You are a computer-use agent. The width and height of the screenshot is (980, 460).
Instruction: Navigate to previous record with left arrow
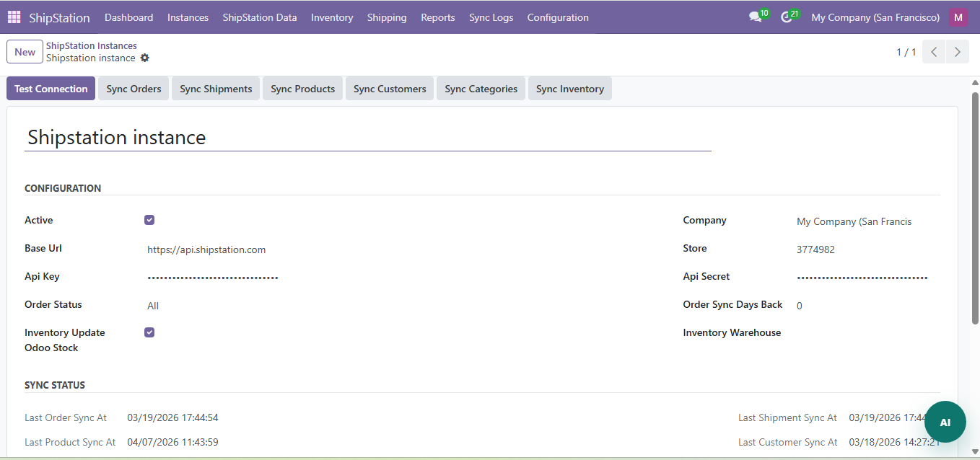(933, 52)
